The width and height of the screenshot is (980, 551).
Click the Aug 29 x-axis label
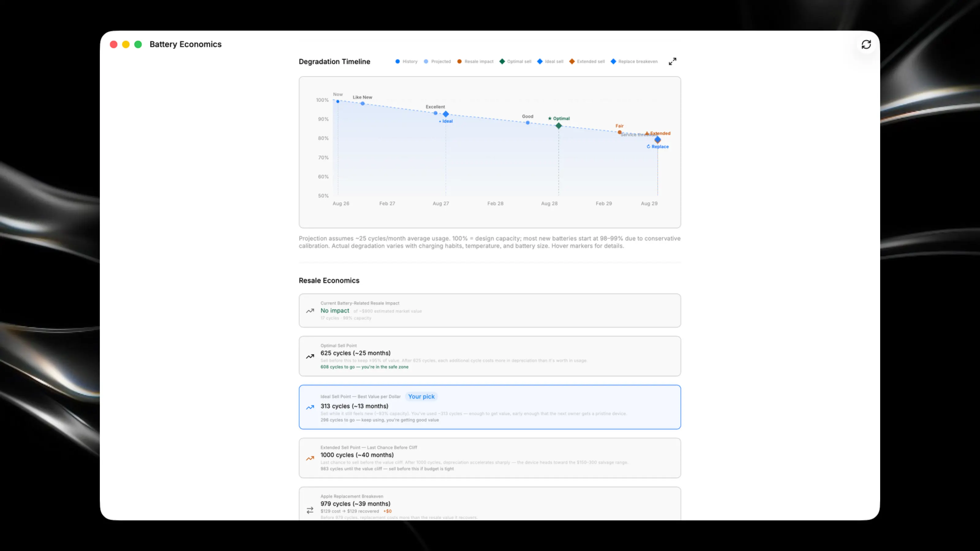click(649, 204)
